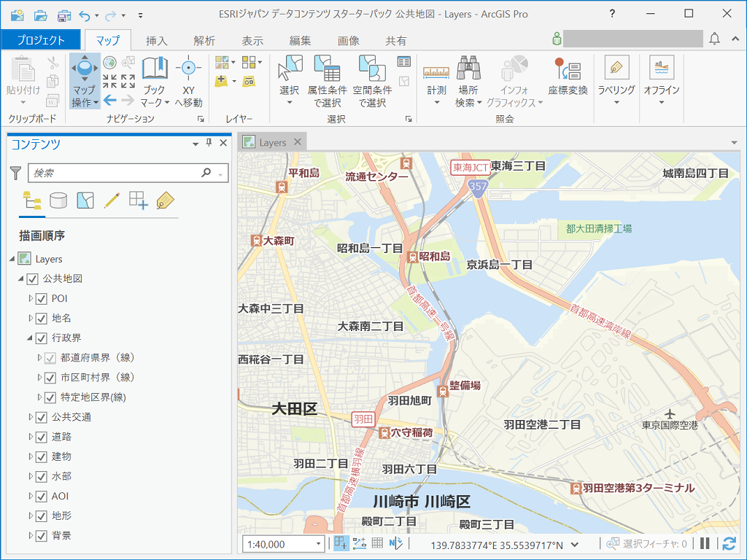
Task: Zoom to full extent globe icon
Action: 110,63
